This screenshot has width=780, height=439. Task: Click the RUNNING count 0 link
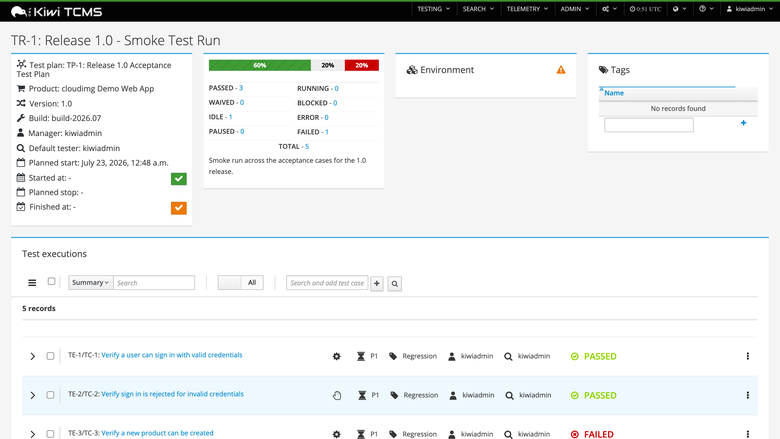[336, 88]
